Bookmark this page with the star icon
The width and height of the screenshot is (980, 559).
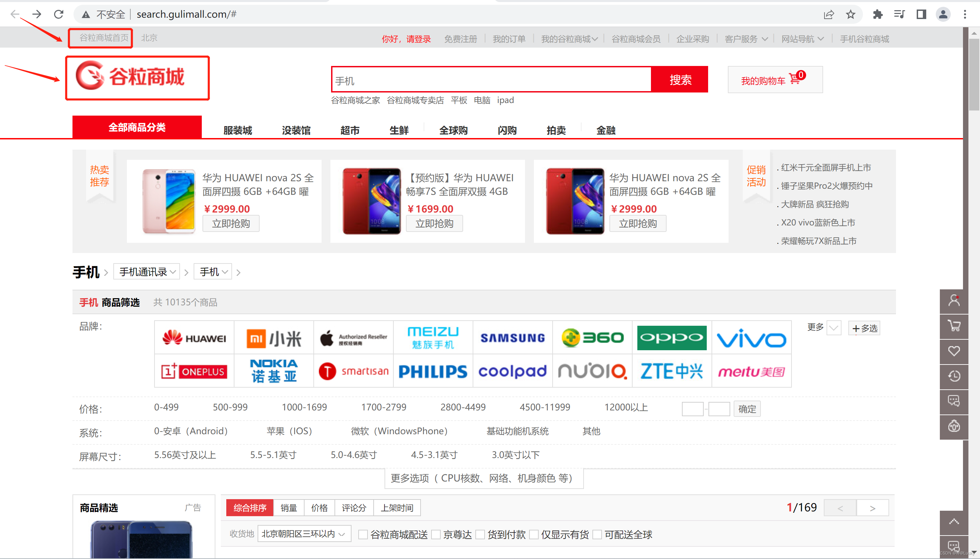tap(850, 15)
